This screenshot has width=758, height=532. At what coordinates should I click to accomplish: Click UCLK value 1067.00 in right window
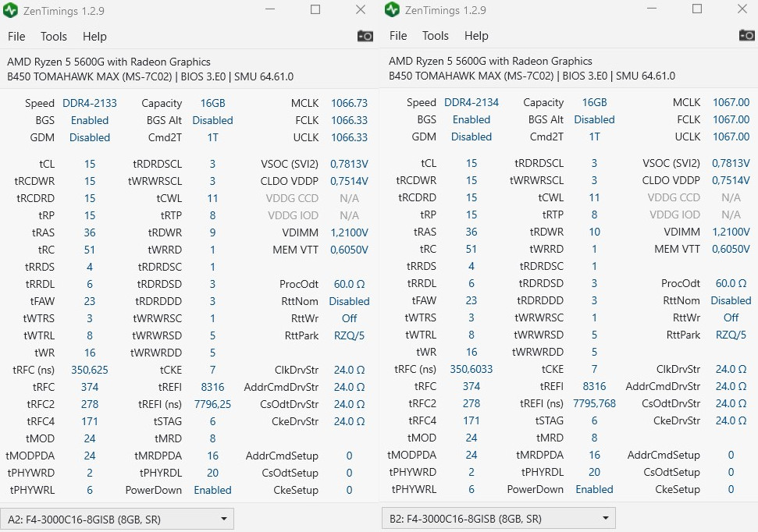[x=731, y=137]
